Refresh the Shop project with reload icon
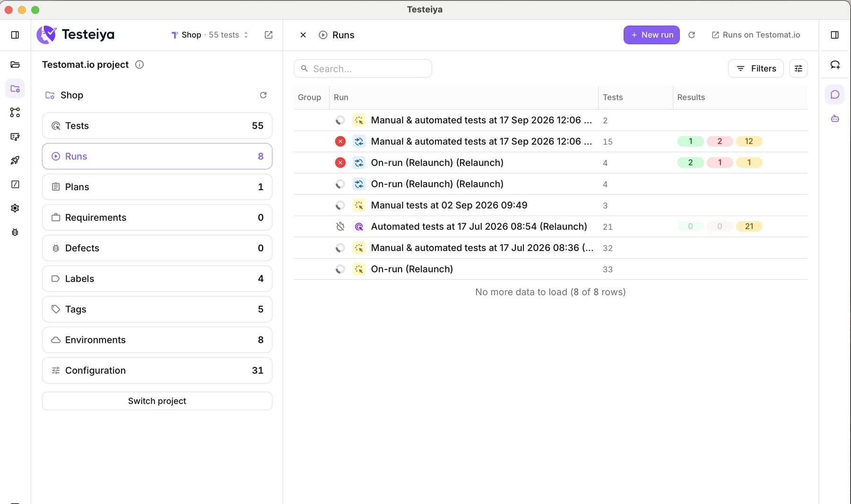The height and width of the screenshot is (504, 851). 263,95
